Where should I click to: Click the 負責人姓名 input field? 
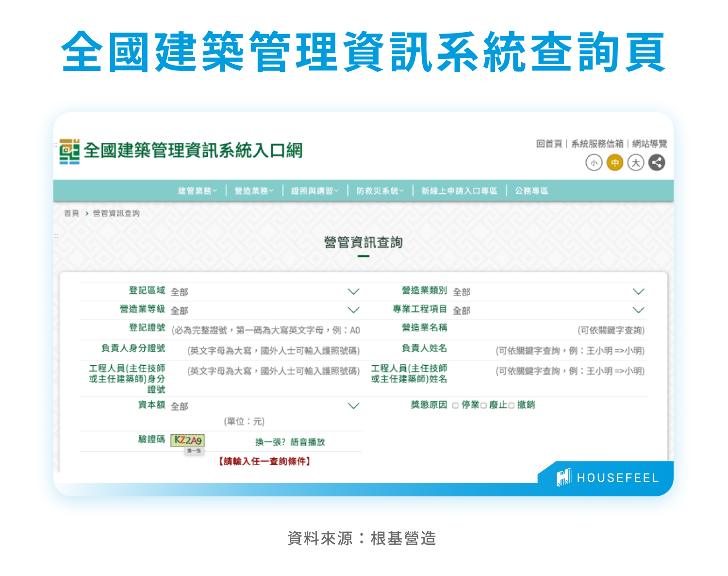pyautogui.click(x=548, y=351)
